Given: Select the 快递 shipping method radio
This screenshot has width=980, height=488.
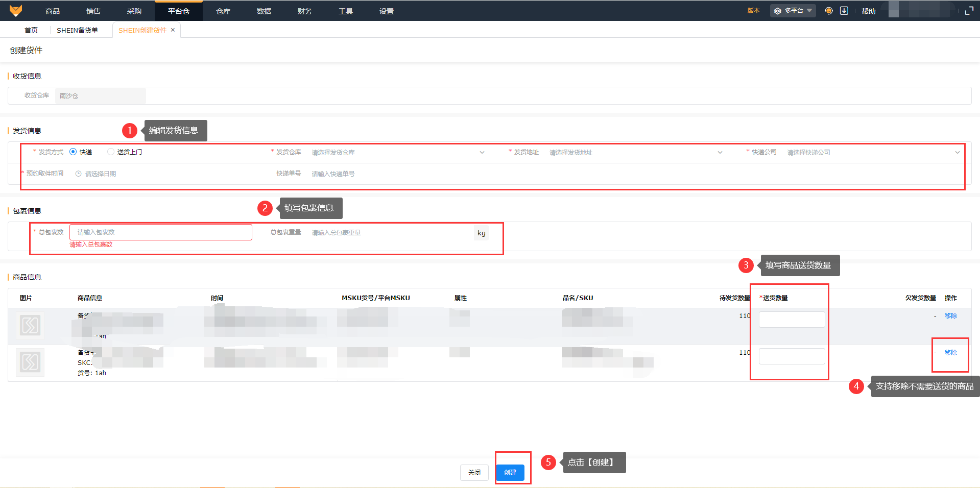Looking at the screenshot, I should pyautogui.click(x=73, y=152).
